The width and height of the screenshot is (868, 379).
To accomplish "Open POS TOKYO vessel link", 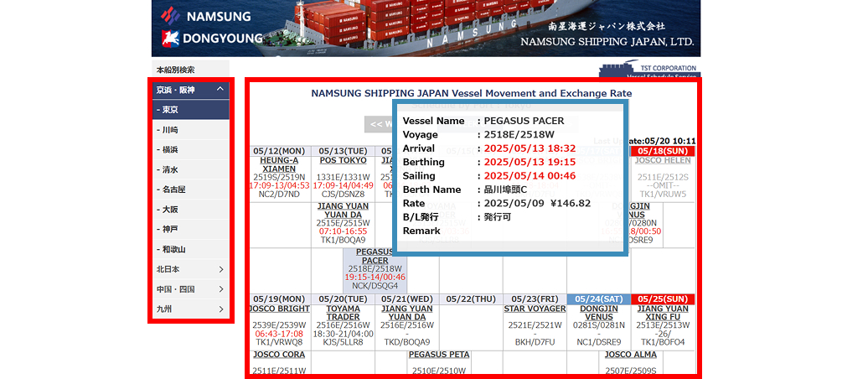I will coord(344,160).
